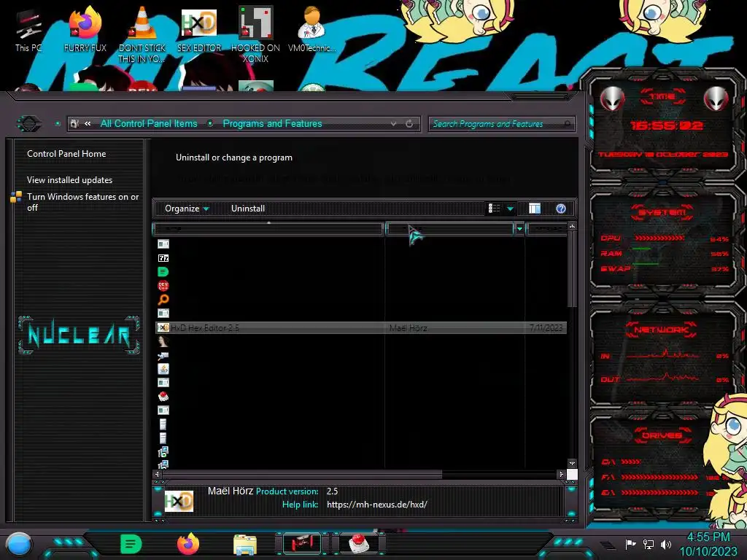Open the FURRY FUX Firefox shortcut
Viewport: 747px width, 560px height.
[x=85, y=29]
